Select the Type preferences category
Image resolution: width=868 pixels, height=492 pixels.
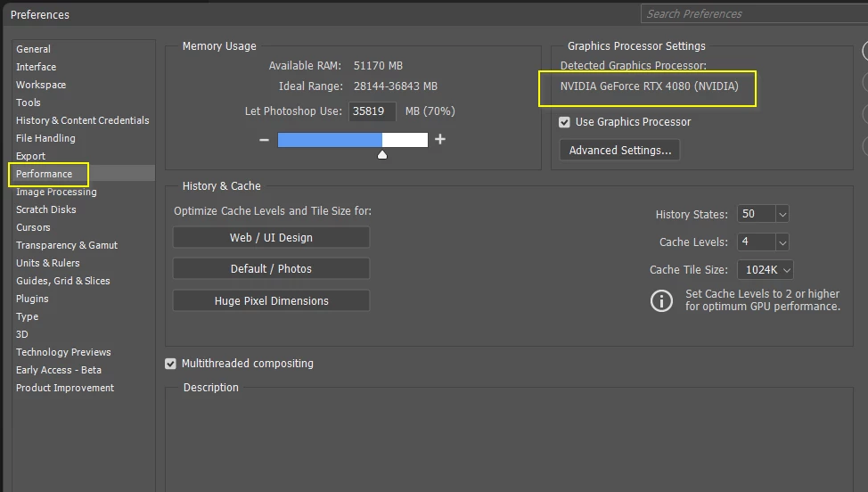tap(27, 316)
